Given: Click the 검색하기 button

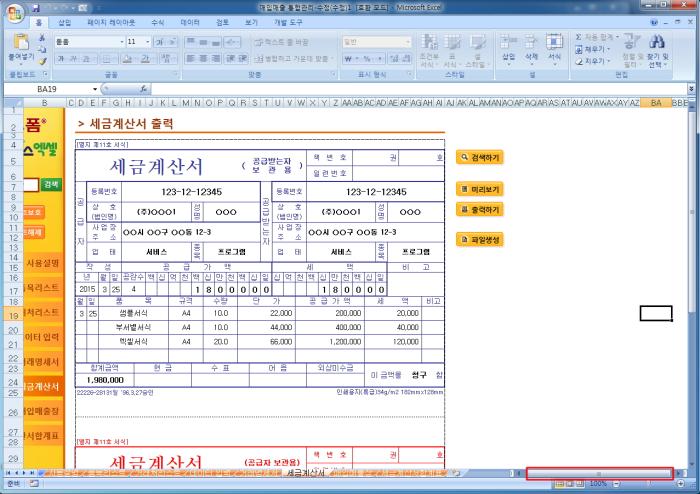Looking at the screenshot, I should (x=480, y=157).
